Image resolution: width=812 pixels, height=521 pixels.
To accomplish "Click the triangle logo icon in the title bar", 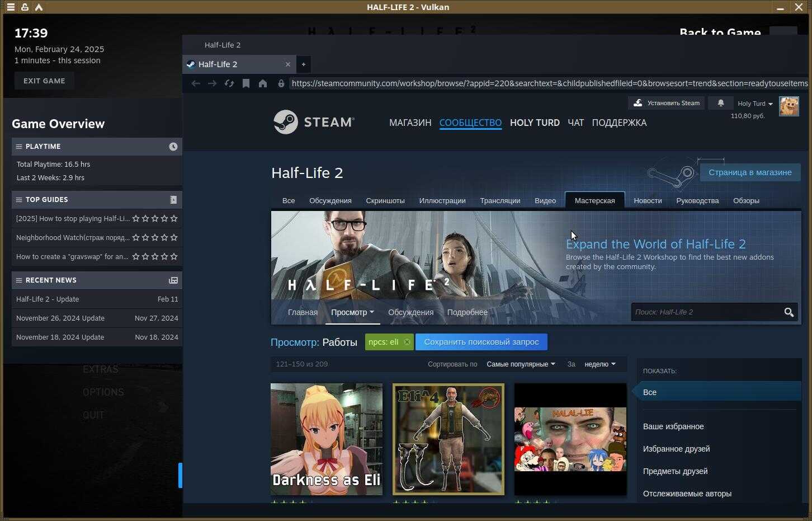I will pos(39,7).
